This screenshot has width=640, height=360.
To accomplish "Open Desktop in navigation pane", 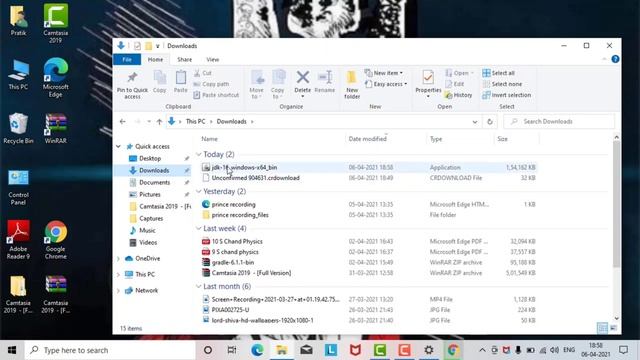I will (150, 158).
